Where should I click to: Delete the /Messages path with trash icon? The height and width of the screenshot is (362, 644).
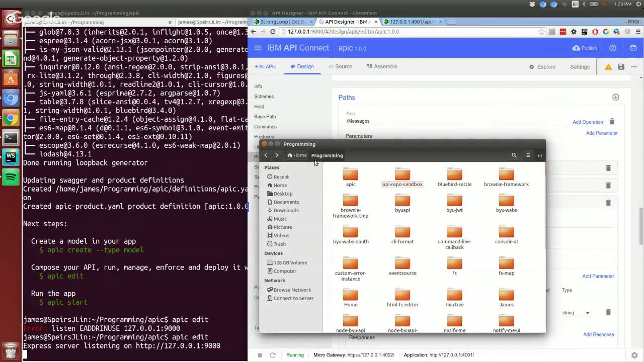point(612,122)
